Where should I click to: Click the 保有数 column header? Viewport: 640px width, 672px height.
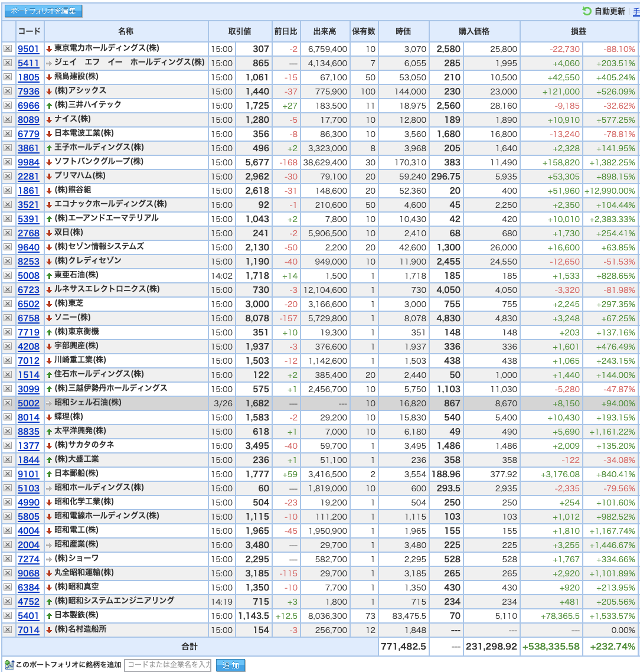click(364, 31)
